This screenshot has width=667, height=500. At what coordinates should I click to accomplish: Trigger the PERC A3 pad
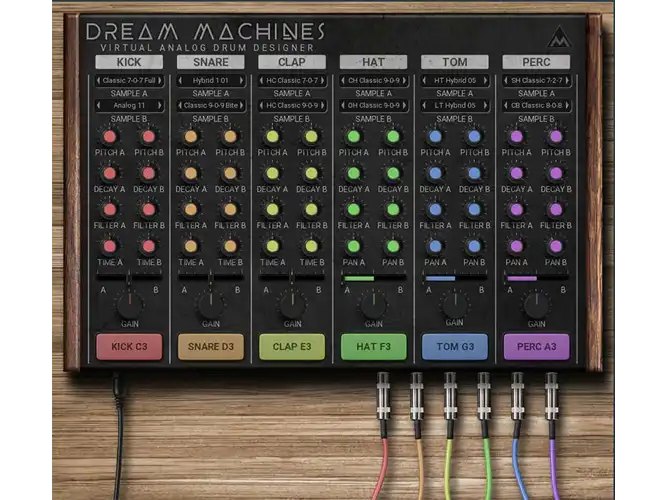pyautogui.click(x=537, y=347)
